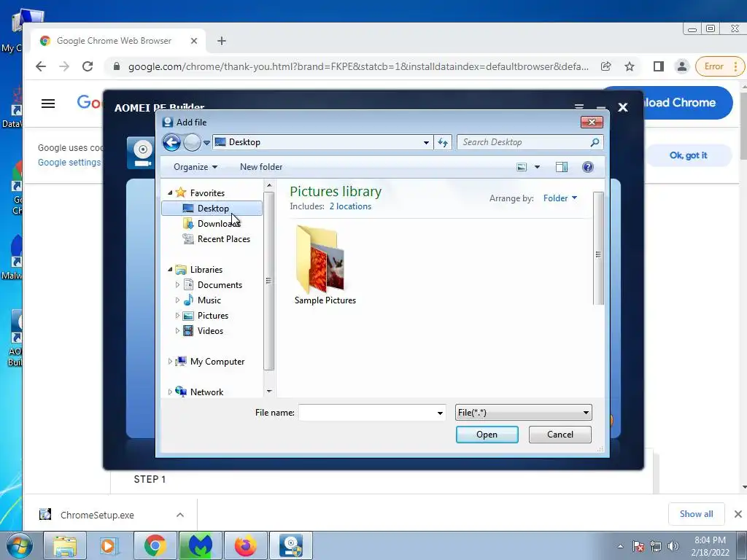Screen dimensions: 747x560
Task: Open a new Chrome tab
Action: [x=222, y=41]
